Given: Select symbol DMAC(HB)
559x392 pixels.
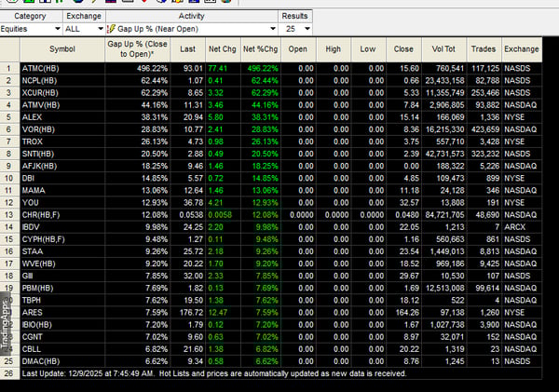Looking at the screenshot, I should (x=41, y=361).
